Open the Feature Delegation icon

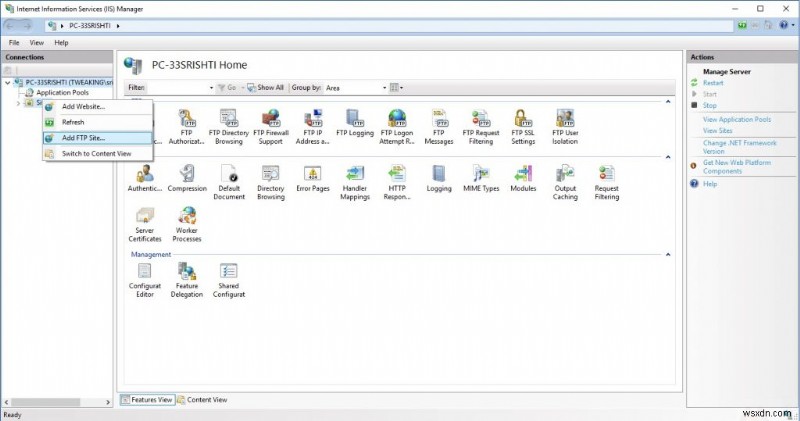tap(187, 280)
